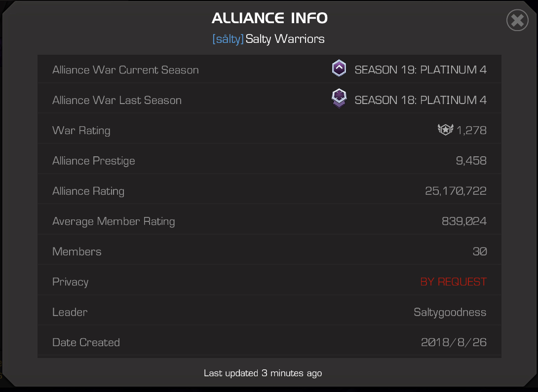Image resolution: width=538 pixels, height=392 pixels.
Task: Close the Alliance Info dialog
Action: [x=517, y=20]
